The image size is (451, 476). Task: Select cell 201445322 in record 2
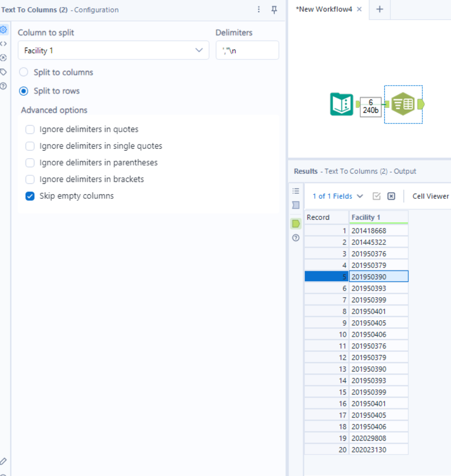tap(378, 242)
